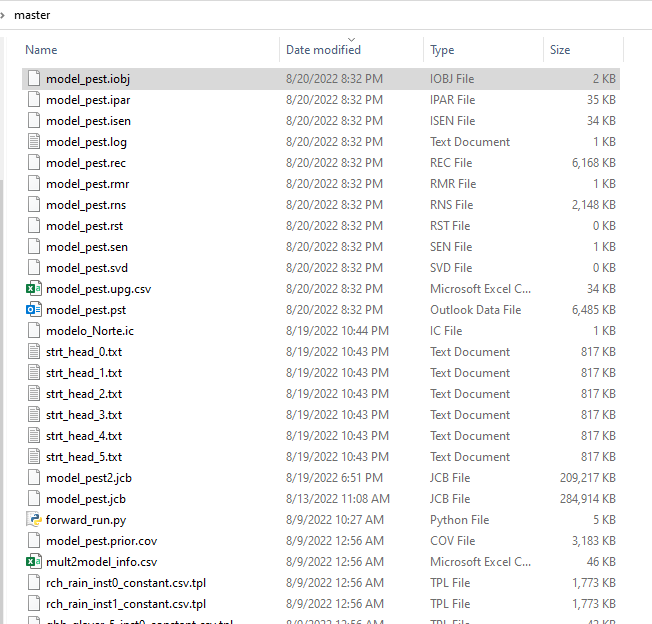Click the model_pest.isen file icon

pos(34,121)
